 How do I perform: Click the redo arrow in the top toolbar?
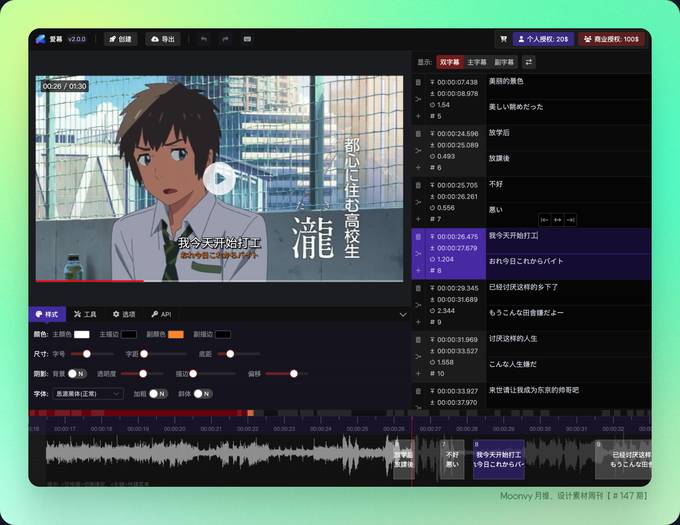tap(225, 39)
